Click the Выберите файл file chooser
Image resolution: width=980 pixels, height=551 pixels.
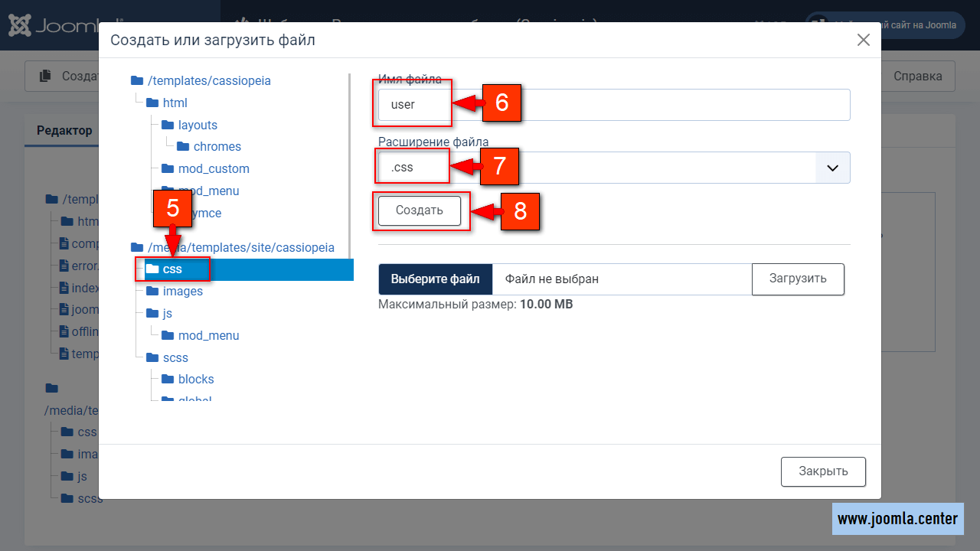435,279
